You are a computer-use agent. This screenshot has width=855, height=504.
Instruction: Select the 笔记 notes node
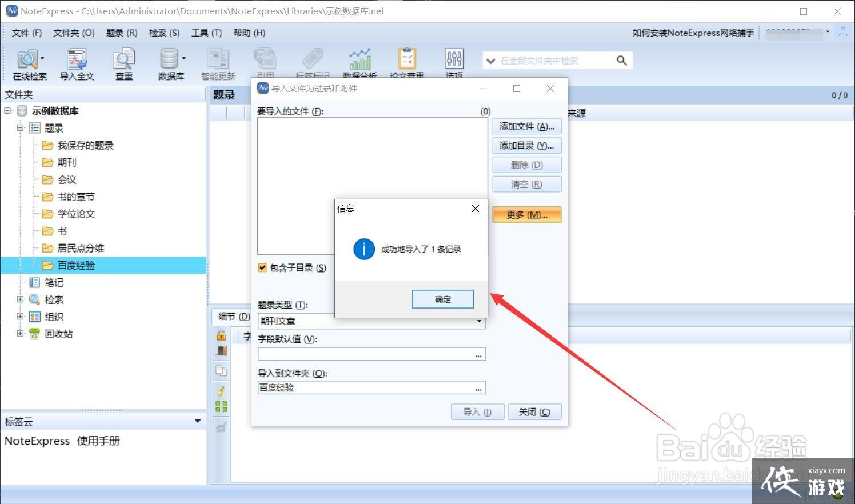point(54,282)
